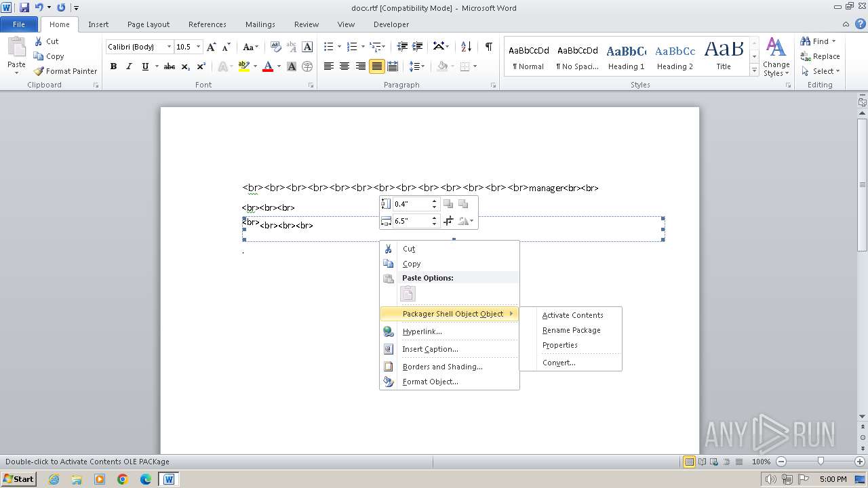
Task: Click Grow Font icon
Action: pyautogui.click(x=212, y=47)
